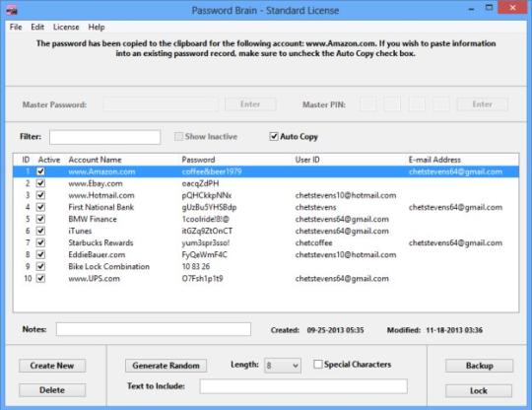Select the www.Amazon.com account name
Image resolution: width=532 pixels, height=410 pixels.
(x=101, y=171)
